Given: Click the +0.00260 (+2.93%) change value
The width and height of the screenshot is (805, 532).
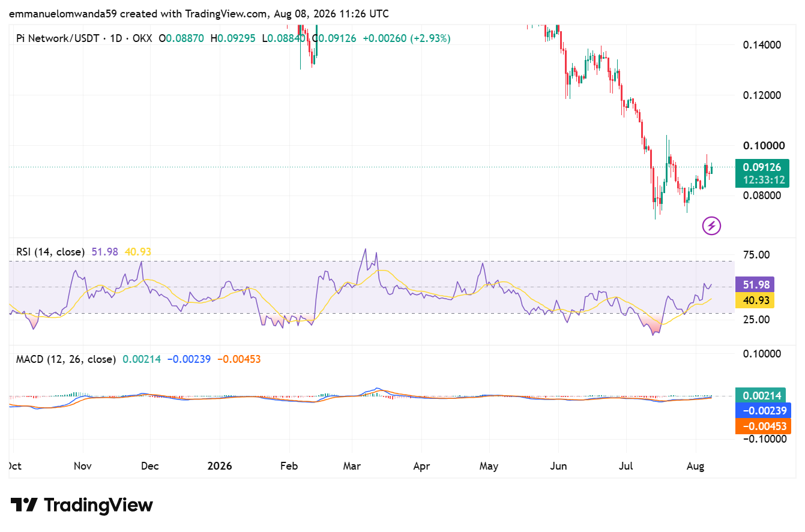Looking at the screenshot, I should click(x=406, y=38).
